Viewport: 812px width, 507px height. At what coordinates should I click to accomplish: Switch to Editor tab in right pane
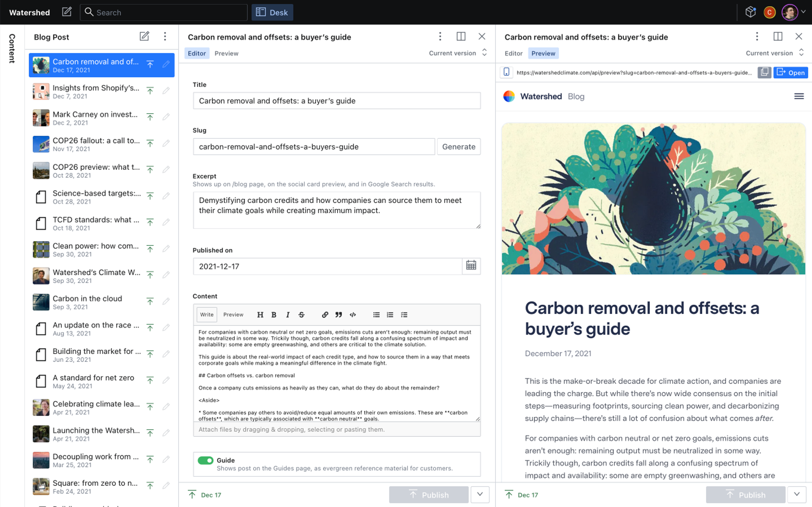(x=513, y=53)
